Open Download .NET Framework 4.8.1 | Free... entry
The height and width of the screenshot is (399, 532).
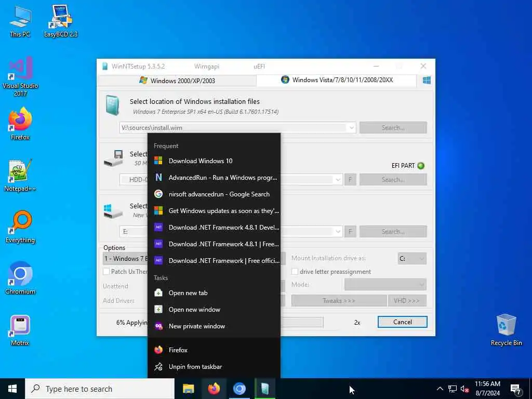coord(214,244)
